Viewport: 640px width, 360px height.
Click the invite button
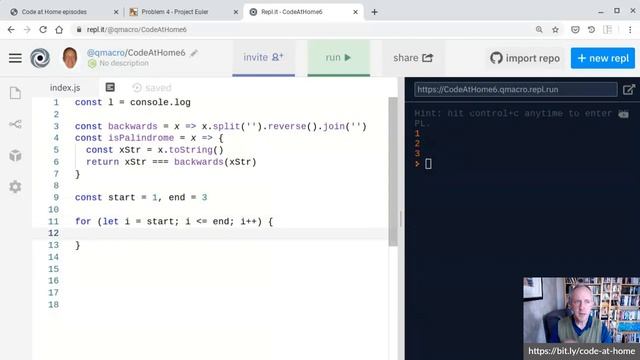[263, 58]
